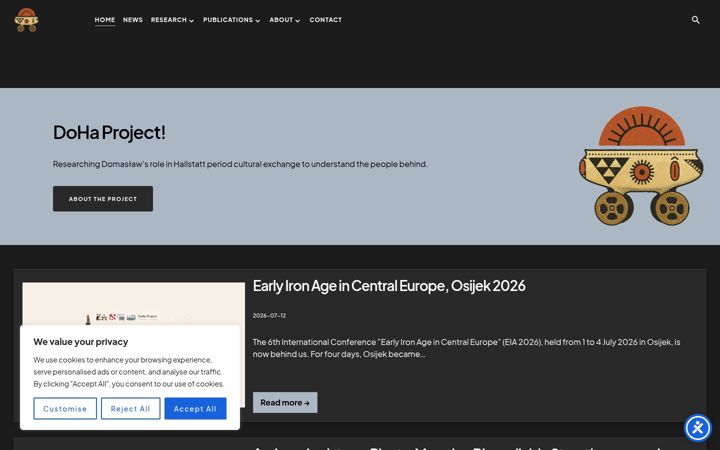Click the Reject All cookies button
This screenshot has width=720, height=450.
click(130, 408)
